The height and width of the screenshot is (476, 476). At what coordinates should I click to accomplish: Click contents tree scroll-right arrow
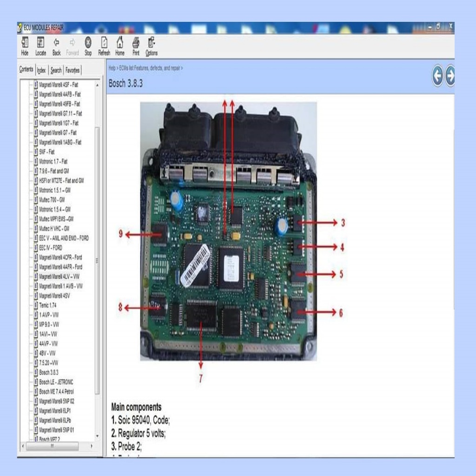(x=92, y=446)
